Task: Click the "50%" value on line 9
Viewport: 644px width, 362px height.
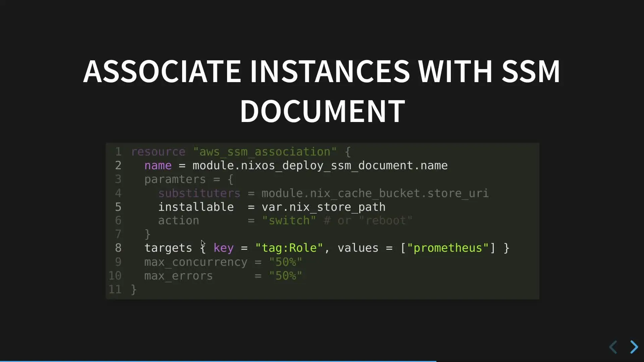Action: (285, 262)
